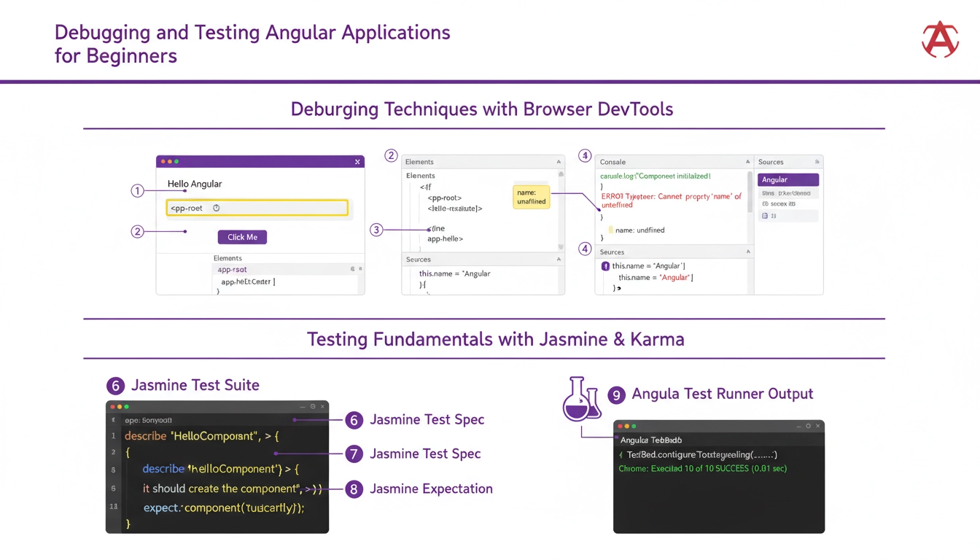The height and width of the screenshot is (560, 980).
Task: Minimize the Jasmine code editor window
Action: coord(303,406)
